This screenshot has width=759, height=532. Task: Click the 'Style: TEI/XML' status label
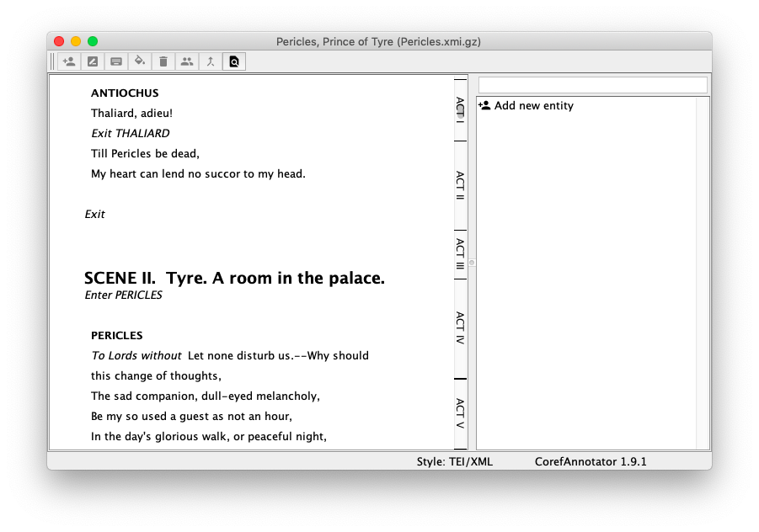pyautogui.click(x=455, y=462)
